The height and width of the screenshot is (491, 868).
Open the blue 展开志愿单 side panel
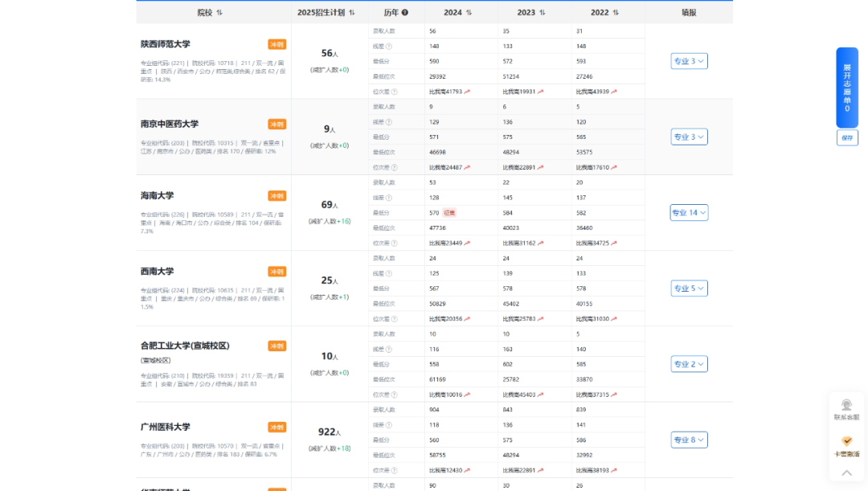click(846, 87)
